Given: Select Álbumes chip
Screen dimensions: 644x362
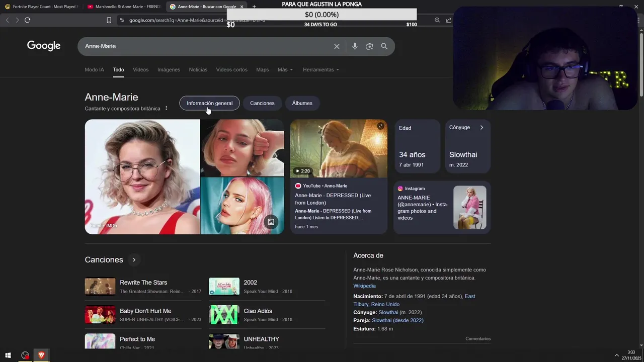Looking at the screenshot, I should tap(302, 103).
